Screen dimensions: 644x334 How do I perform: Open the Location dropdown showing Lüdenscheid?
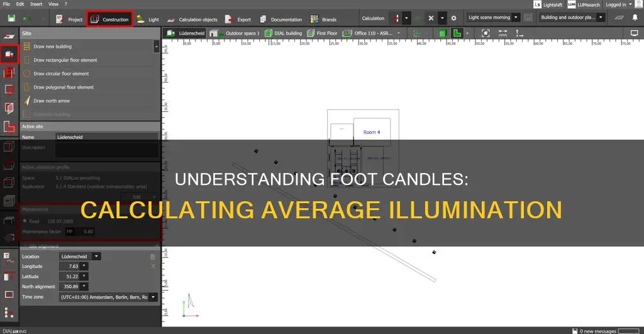click(x=80, y=257)
